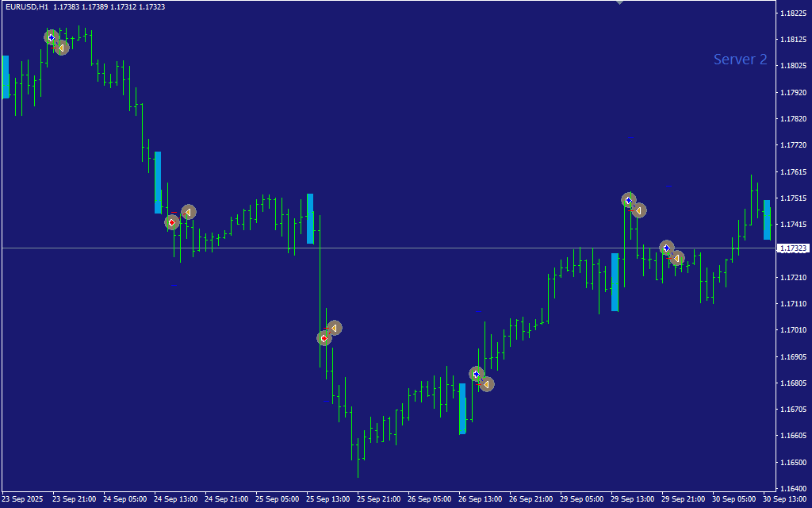This screenshot has height=508, width=812.
Task: Select the yellow exit marker near 26 Sep 13:00
Action: coord(486,384)
